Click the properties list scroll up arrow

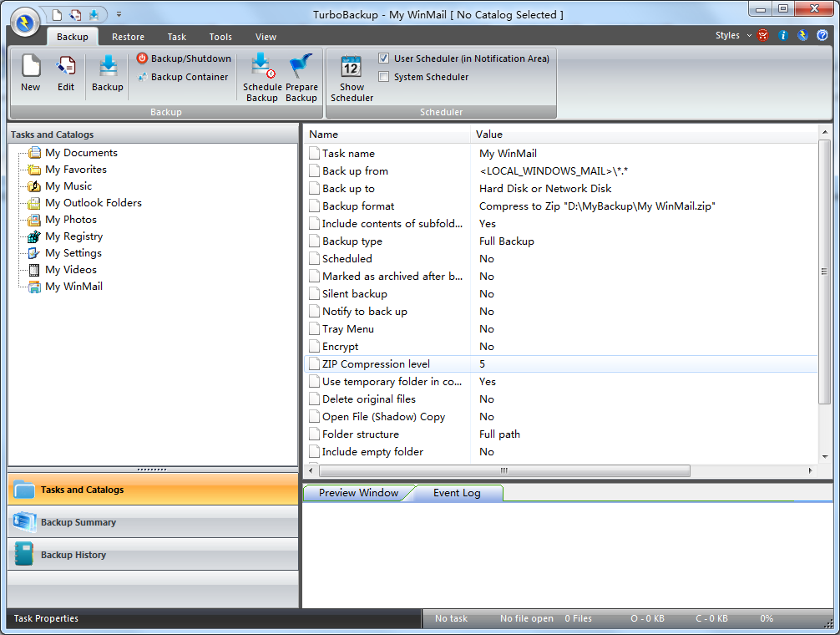(824, 132)
